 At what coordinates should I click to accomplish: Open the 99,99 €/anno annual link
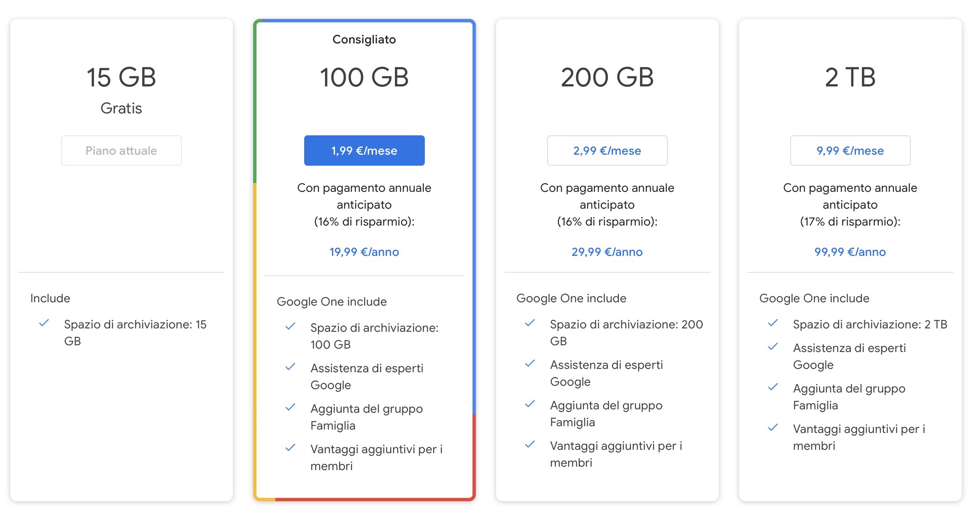pyautogui.click(x=850, y=252)
